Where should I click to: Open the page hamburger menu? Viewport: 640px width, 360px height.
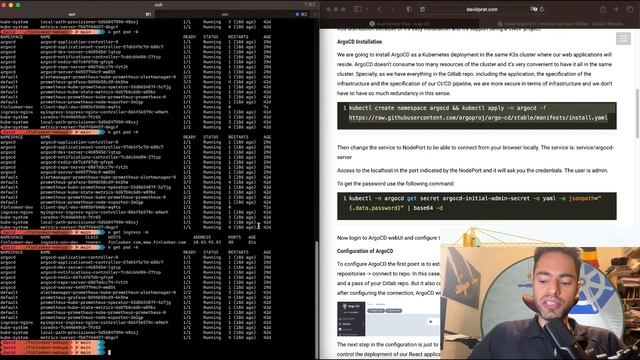[x=623, y=38]
